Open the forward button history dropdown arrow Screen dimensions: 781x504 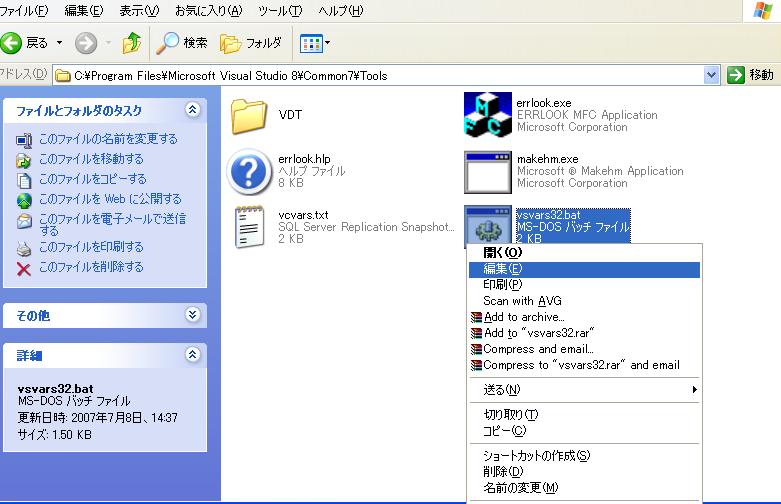[108, 43]
